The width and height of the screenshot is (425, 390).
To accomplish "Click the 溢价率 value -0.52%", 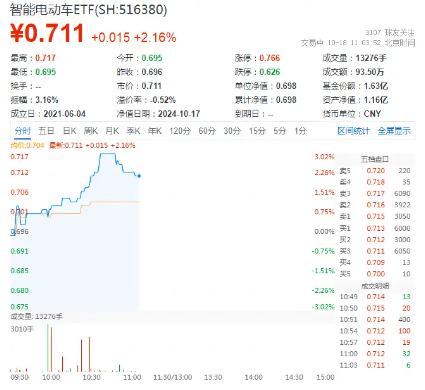I will click(x=163, y=100).
